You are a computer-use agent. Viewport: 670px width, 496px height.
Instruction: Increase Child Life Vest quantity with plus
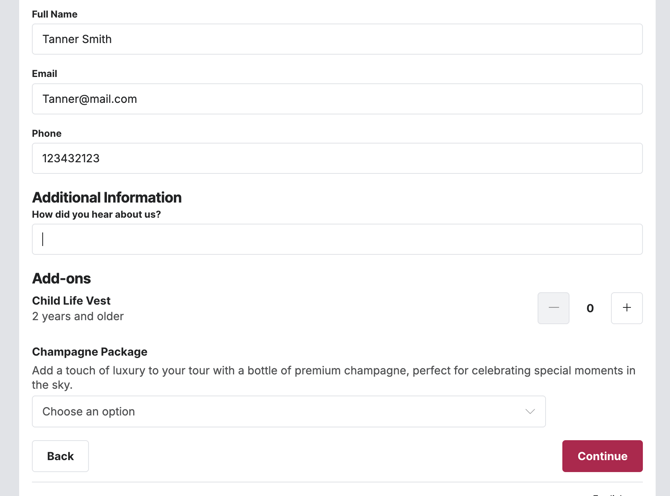(x=627, y=308)
